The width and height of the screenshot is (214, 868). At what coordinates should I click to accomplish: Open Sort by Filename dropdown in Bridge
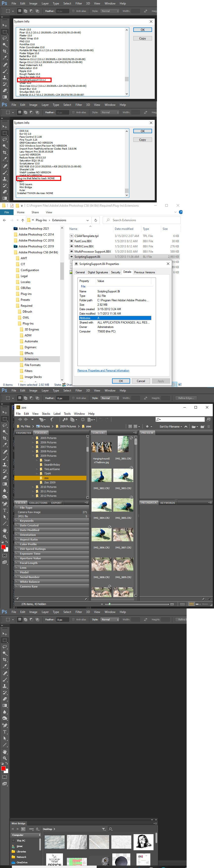point(171,427)
